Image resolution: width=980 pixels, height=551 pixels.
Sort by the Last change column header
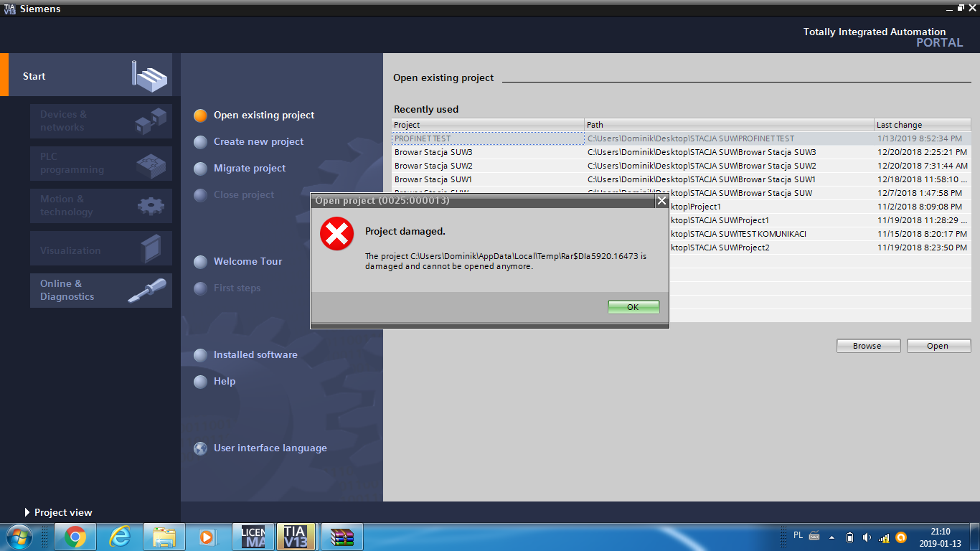pyautogui.click(x=923, y=125)
